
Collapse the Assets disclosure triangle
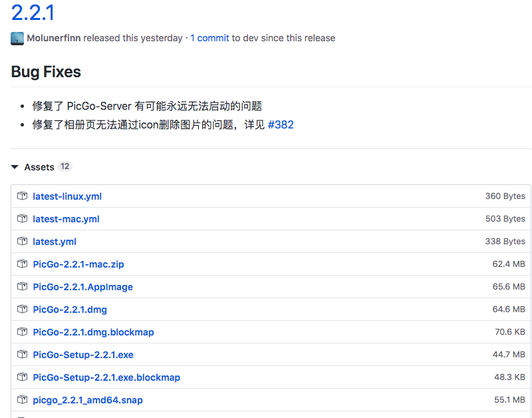click(15, 167)
